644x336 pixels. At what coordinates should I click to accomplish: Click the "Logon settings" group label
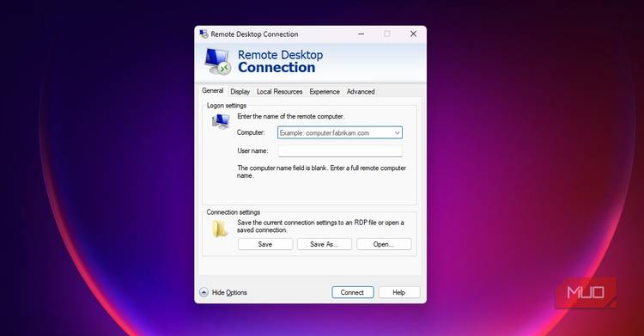227,106
